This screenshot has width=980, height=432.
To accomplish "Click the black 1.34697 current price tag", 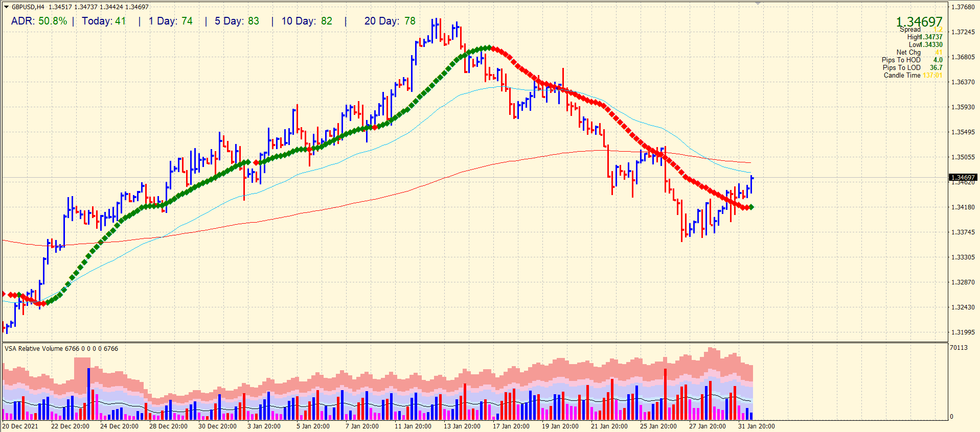I will click(x=963, y=177).
